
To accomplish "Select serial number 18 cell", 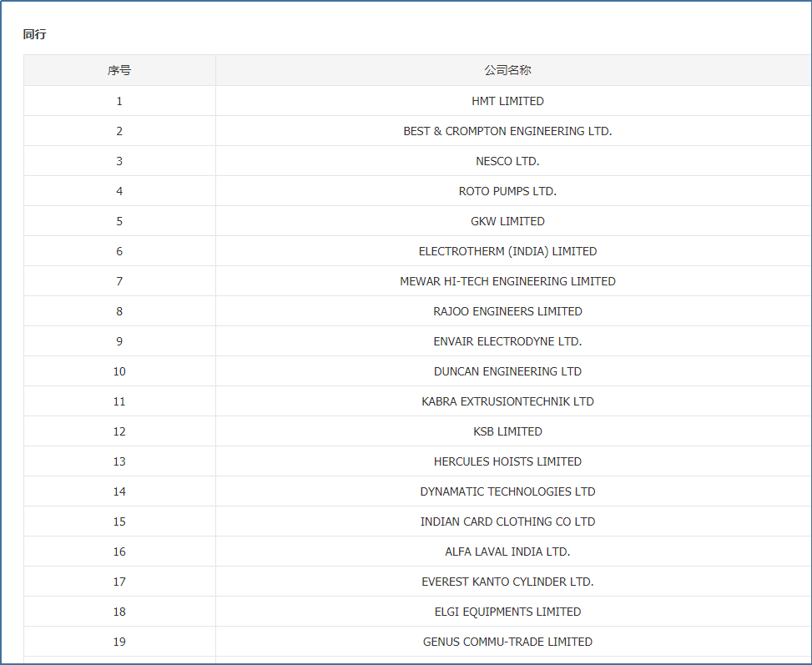I will point(119,612).
